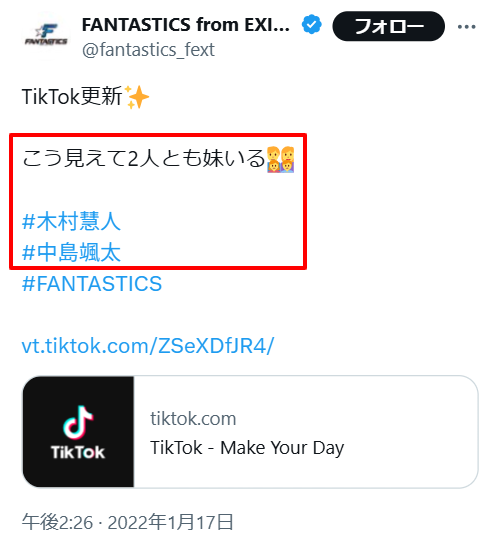Click the sparkles emoji after TikTok更新
500x542 pixels.
coord(137,97)
